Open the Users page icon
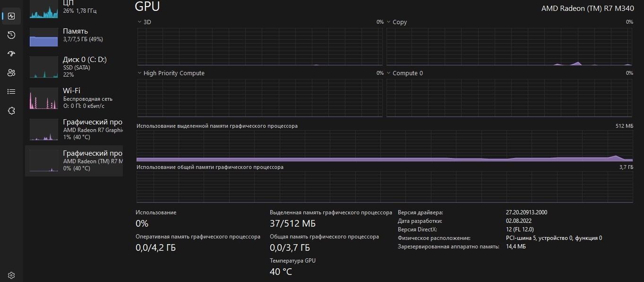The width and height of the screenshot is (644, 282). [11, 72]
